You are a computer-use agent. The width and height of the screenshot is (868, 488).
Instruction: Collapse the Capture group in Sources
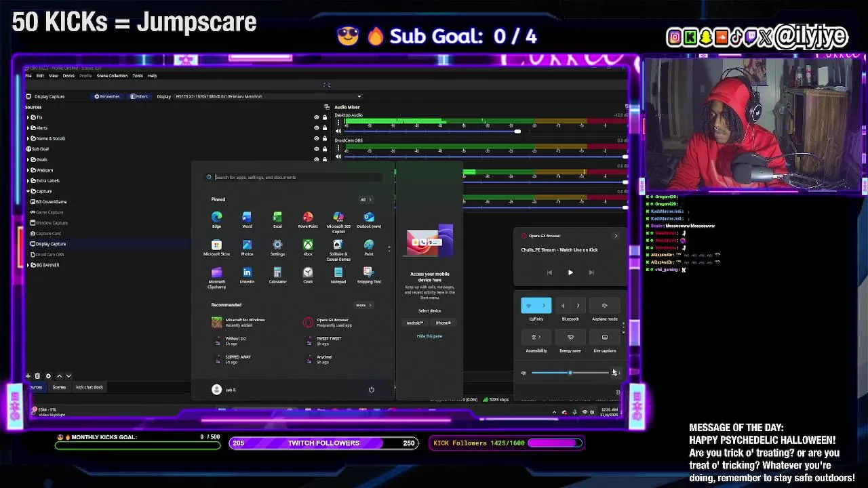click(x=28, y=191)
